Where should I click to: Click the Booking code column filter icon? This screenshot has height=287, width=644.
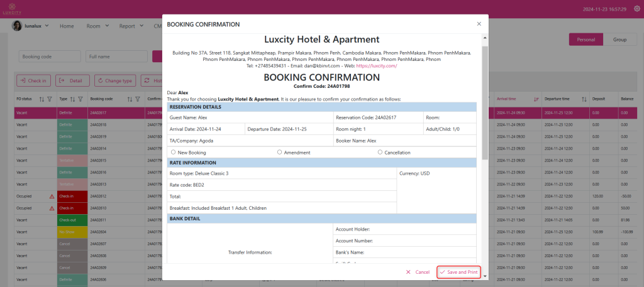(138, 99)
